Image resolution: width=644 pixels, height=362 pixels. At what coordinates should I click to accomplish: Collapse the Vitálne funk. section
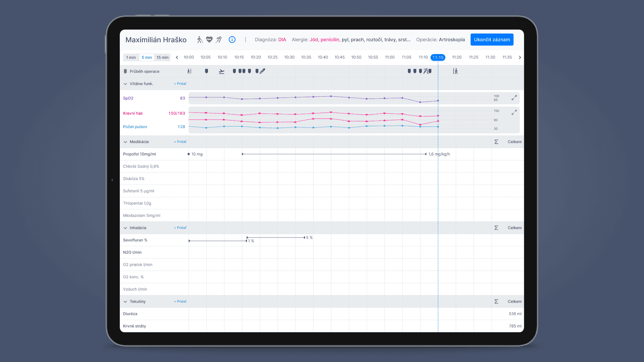tap(125, 84)
